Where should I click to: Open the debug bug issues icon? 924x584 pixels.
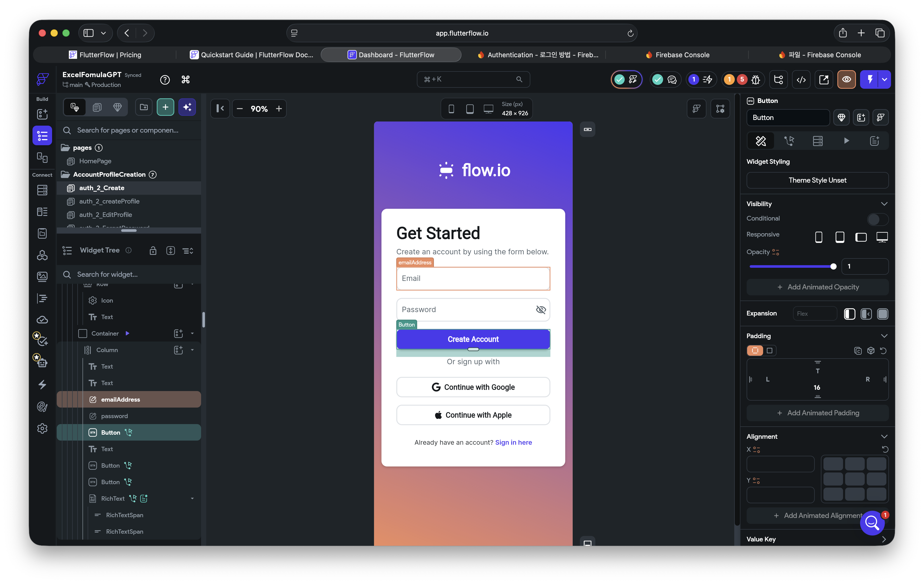[756, 79]
